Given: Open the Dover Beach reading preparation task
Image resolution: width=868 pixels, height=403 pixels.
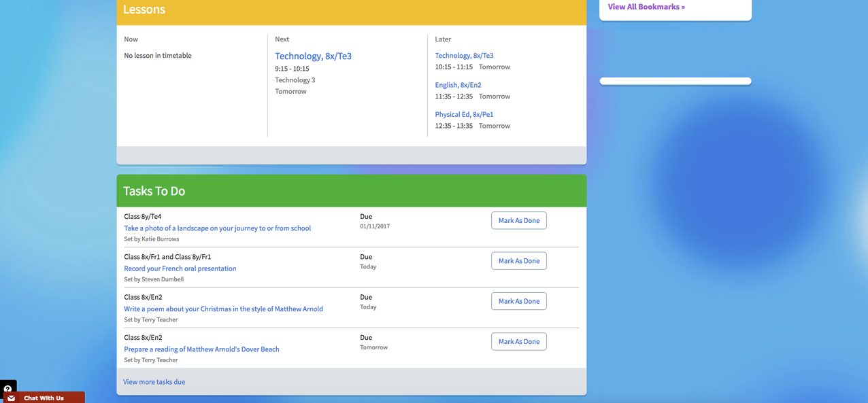Looking at the screenshot, I should 201,349.
